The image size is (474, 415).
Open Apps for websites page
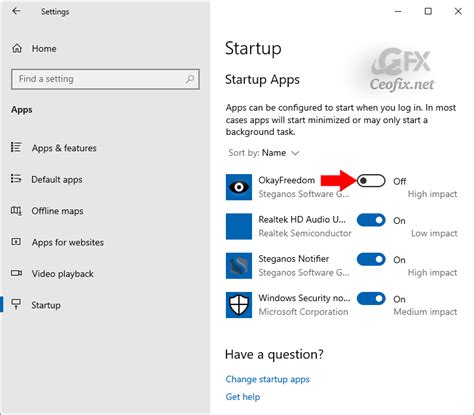click(x=106, y=242)
